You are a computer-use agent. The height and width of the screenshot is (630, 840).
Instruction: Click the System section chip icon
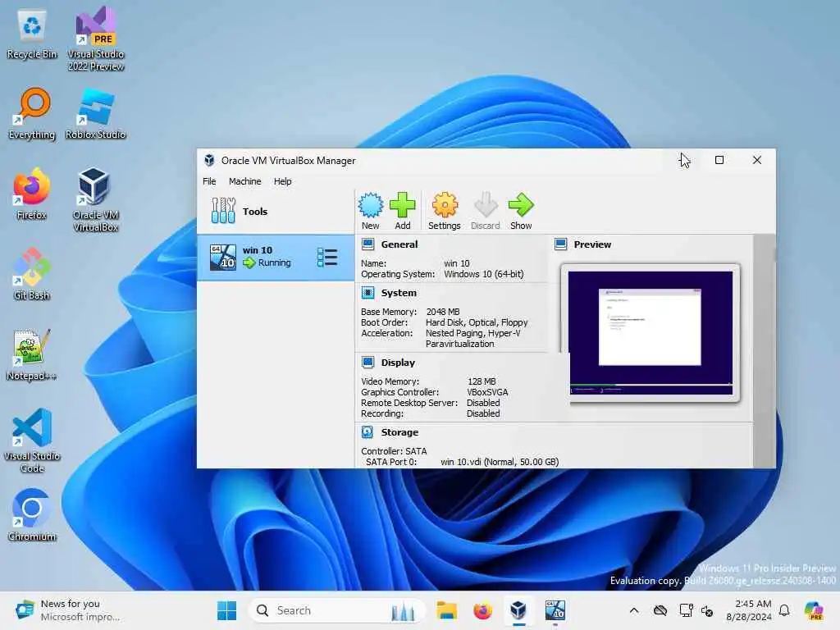368,293
